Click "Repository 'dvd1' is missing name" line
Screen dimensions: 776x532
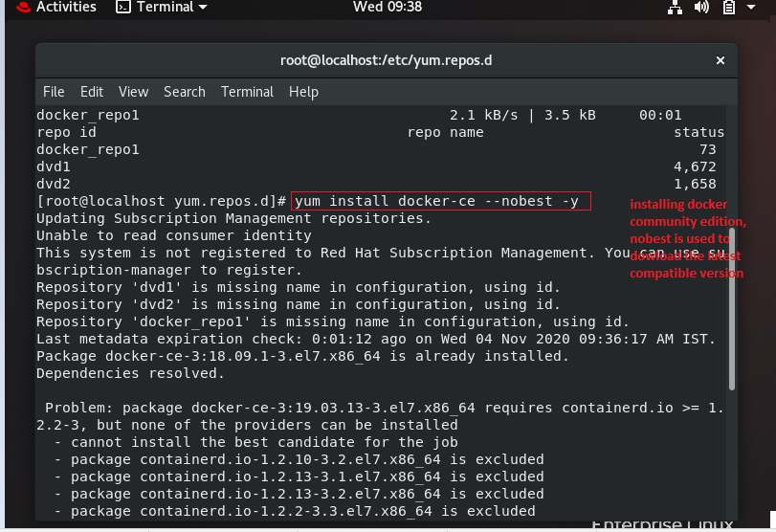pos(299,287)
